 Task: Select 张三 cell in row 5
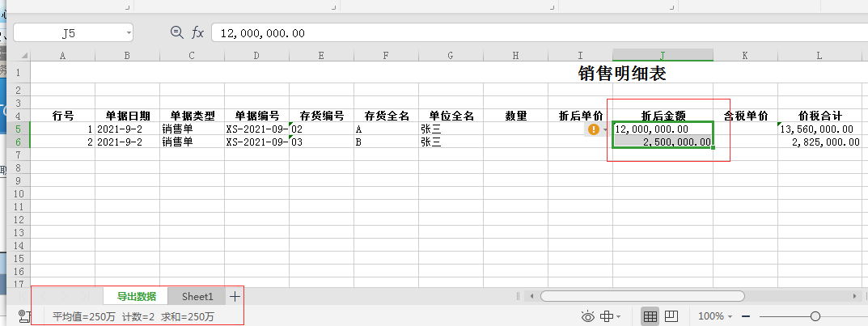[451, 129]
